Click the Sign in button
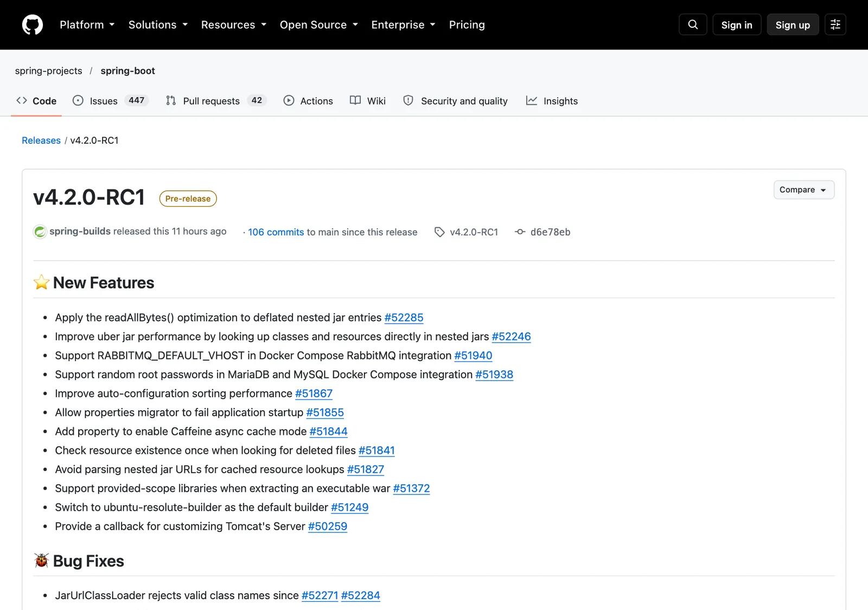The width and height of the screenshot is (868, 610). pos(737,25)
